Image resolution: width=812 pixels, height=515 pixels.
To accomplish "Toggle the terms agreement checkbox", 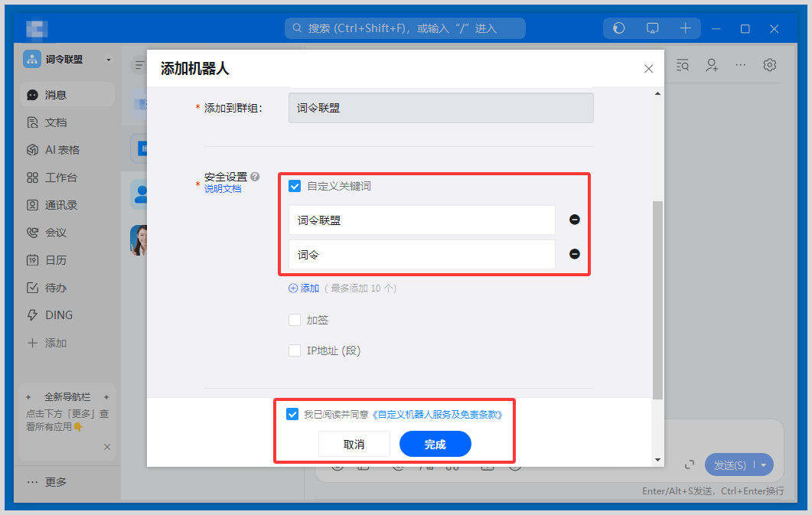I will (x=292, y=414).
